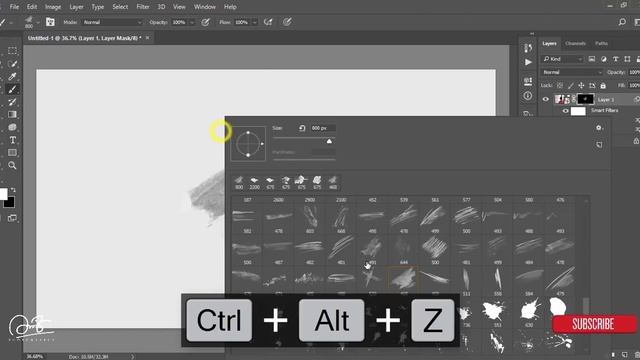Toggle pressure for size icon
640x360 pixels.
[287, 22]
